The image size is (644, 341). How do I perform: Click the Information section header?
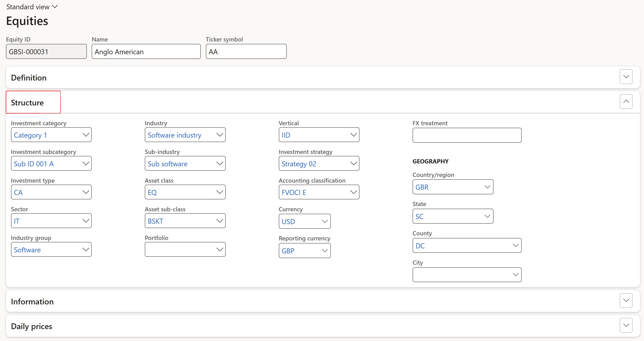(322, 301)
